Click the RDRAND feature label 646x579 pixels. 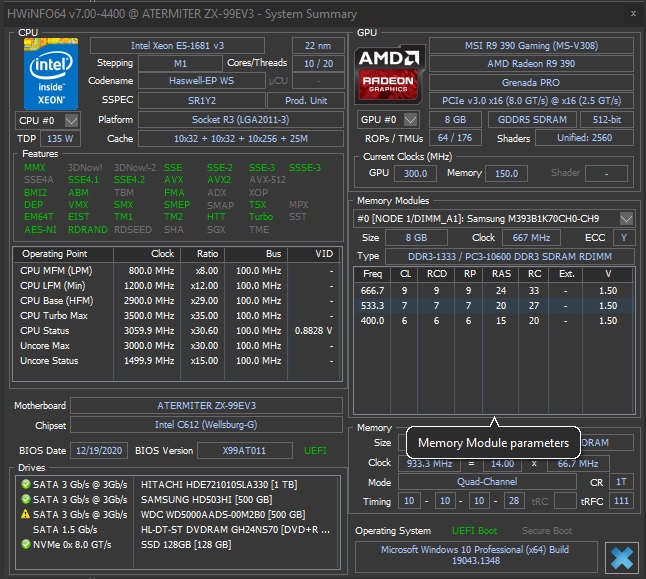(x=88, y=229)
